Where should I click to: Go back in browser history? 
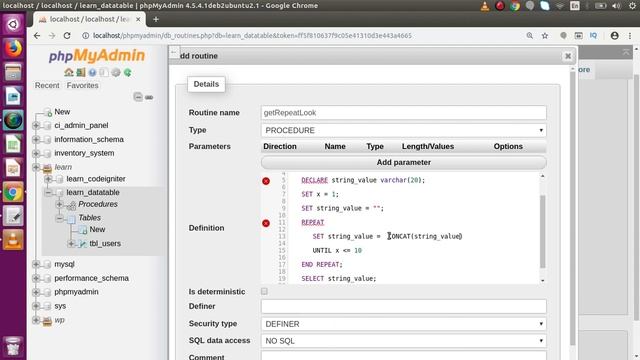point(37,36)
